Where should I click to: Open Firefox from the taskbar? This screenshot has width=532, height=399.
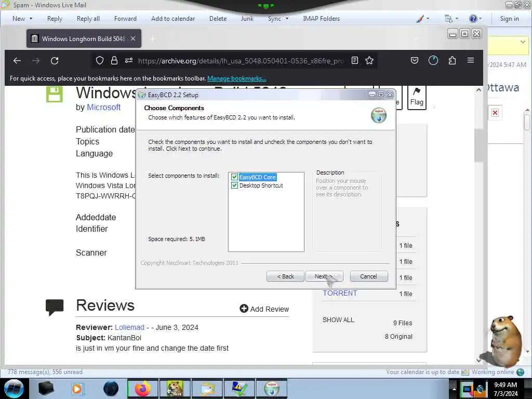tap(142, 389)
